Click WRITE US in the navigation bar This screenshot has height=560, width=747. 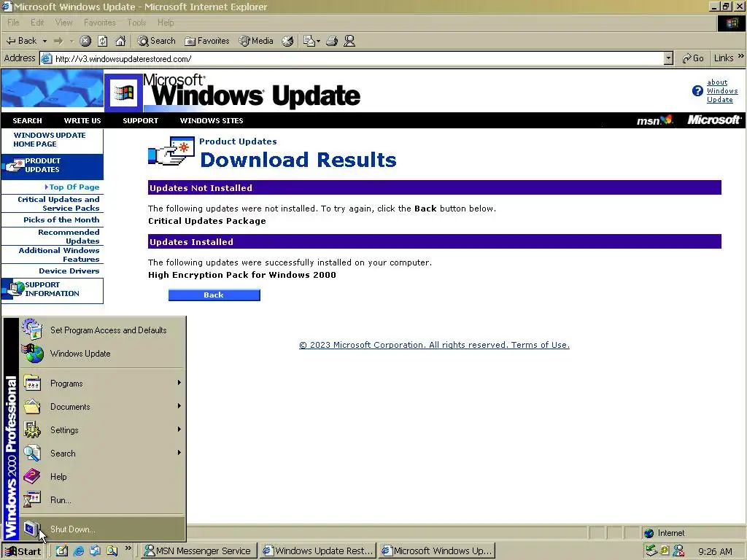pos(82,120)
